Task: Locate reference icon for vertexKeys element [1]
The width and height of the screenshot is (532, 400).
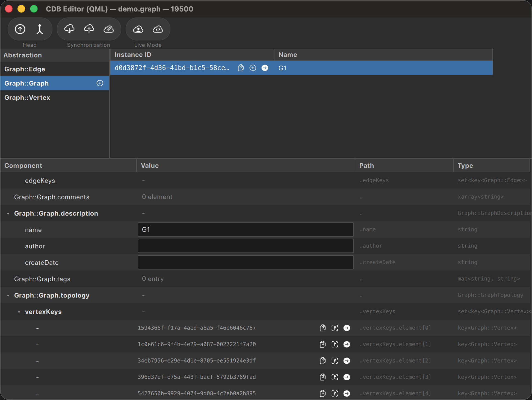Action: tap(335, 344)
